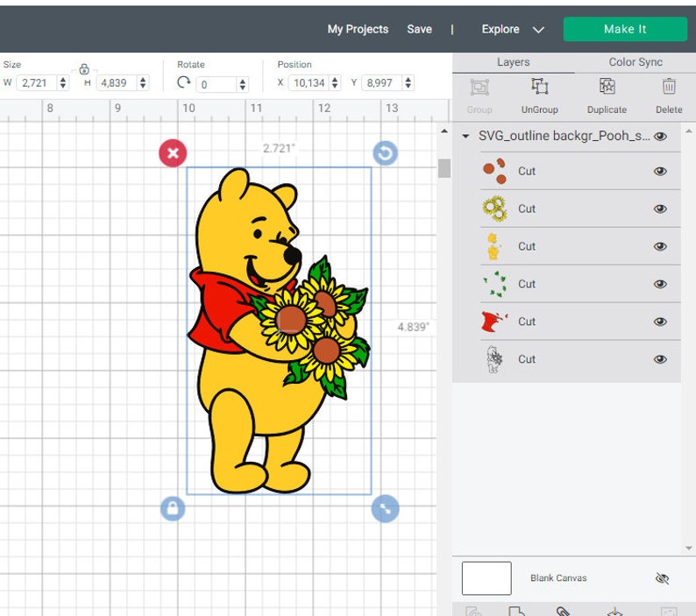696x616 pixels.
Task: Hide the brown dots Cut layer
Action: pos(660,172)
